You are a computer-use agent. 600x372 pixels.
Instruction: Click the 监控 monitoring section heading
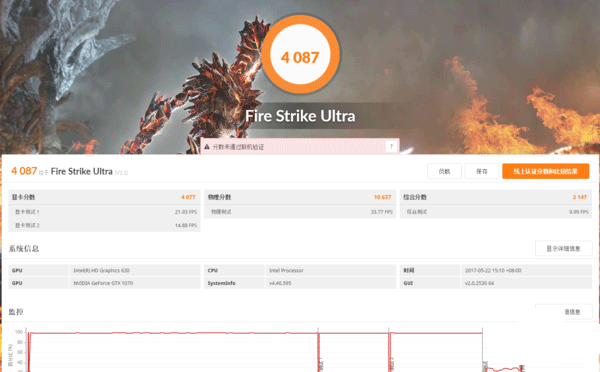click(x=16, y=312)
